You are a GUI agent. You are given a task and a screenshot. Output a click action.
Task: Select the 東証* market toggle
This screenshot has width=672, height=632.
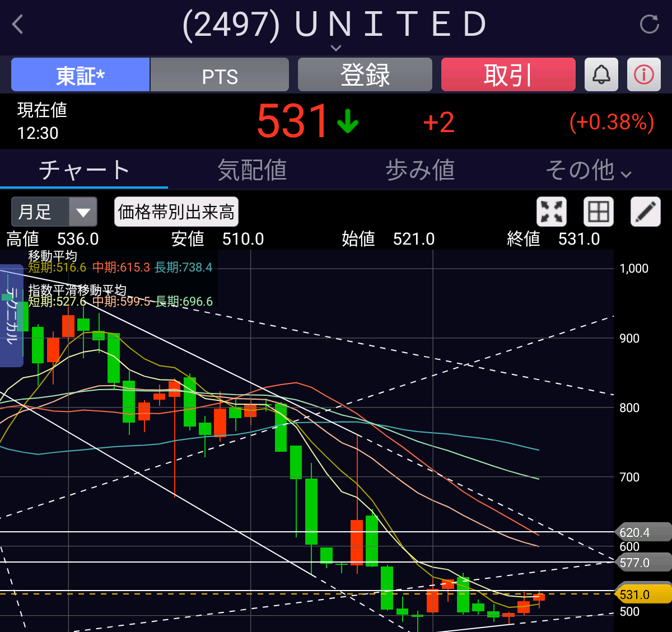click(80, 74)
